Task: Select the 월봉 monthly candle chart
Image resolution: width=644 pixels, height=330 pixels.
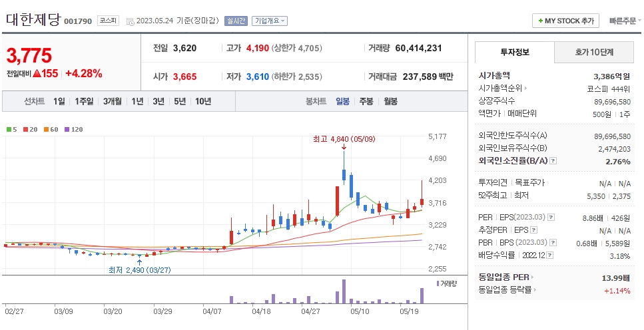Action: (x=390, y=101)
